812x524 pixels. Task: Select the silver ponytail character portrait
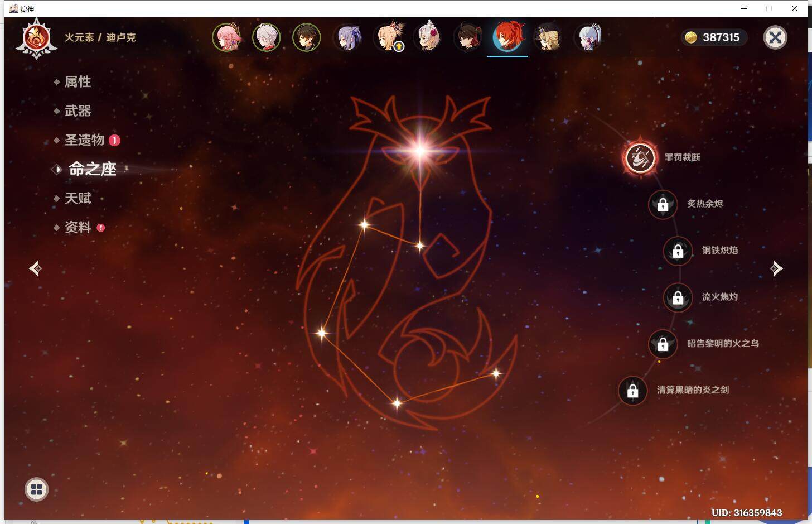588,37
